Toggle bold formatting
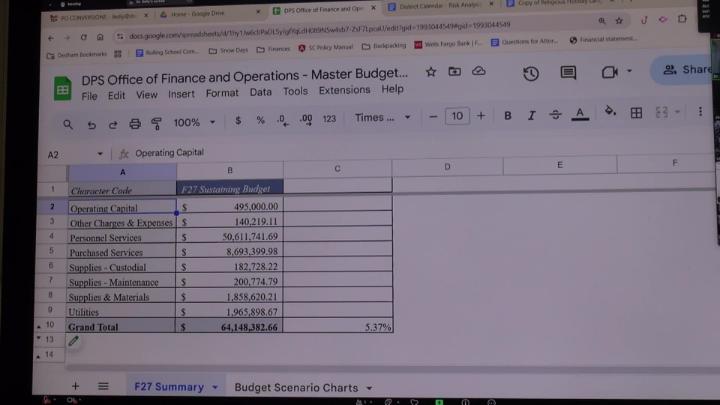Viewport: 720px width, 405px height. point(508,116)
